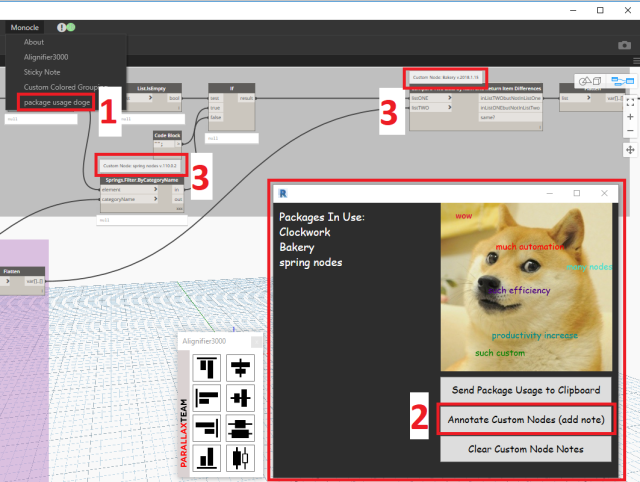Click the spring nodes custom node note

coord(140,166)
